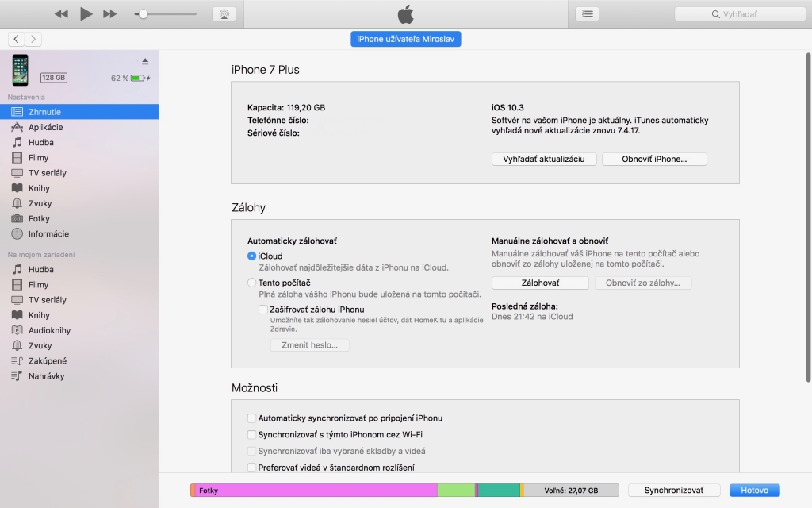Click the Vyhľadať search field
812x508 pixels.
point(739,13)
